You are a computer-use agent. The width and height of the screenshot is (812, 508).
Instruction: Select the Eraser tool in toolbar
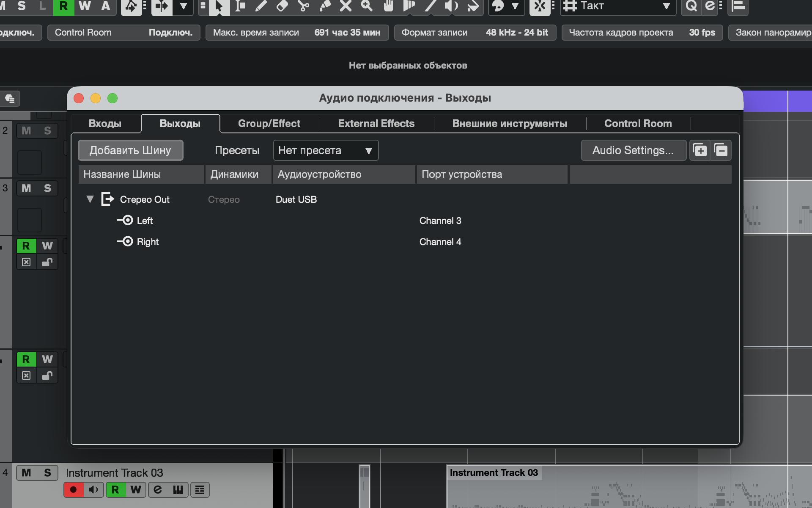(282, 6)
